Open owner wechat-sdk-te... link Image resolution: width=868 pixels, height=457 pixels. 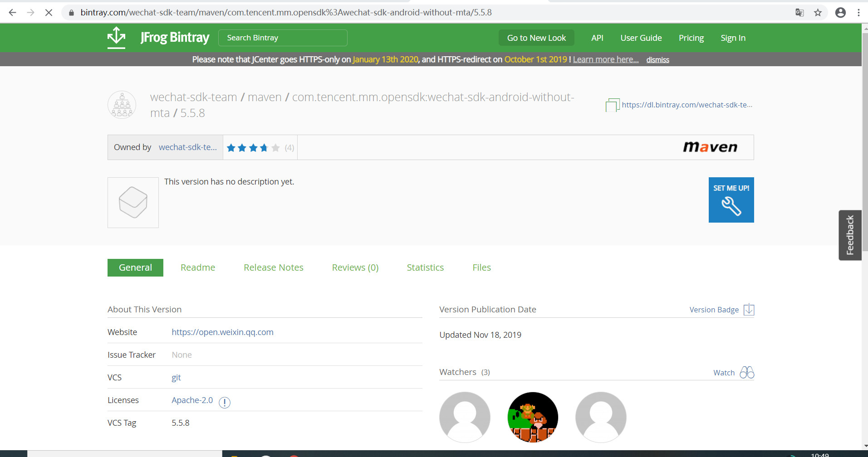pyautogui.click(x=188, y=147)
